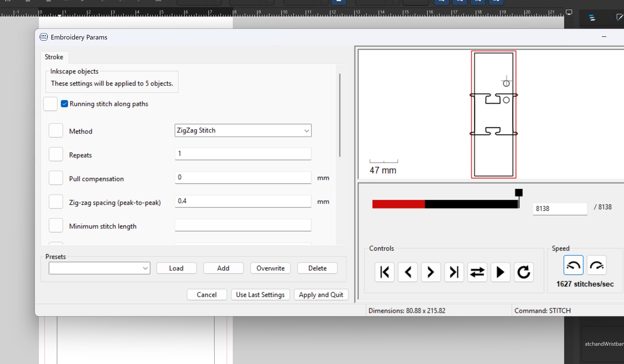Viewport: 624px width, 364px height.
Task: Switch to the Stroke tab
Action: [54, 57]
